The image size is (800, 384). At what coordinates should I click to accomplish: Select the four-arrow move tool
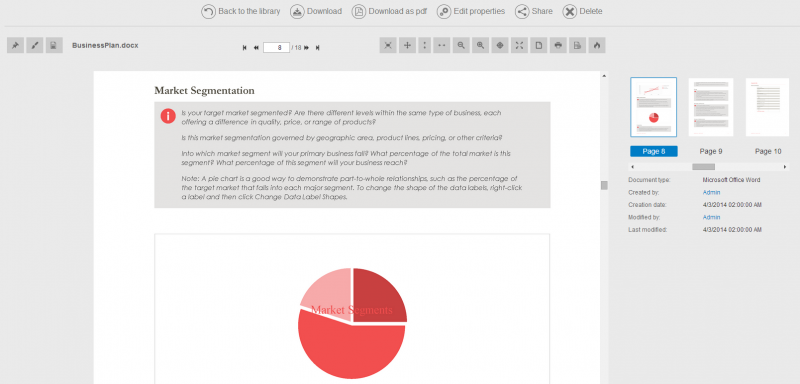[407, 45]
